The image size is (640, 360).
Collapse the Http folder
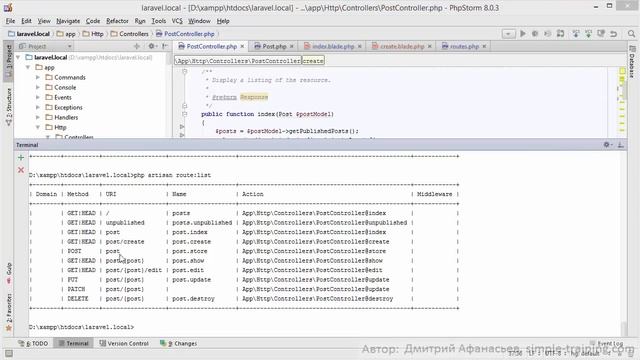[38, 127]
